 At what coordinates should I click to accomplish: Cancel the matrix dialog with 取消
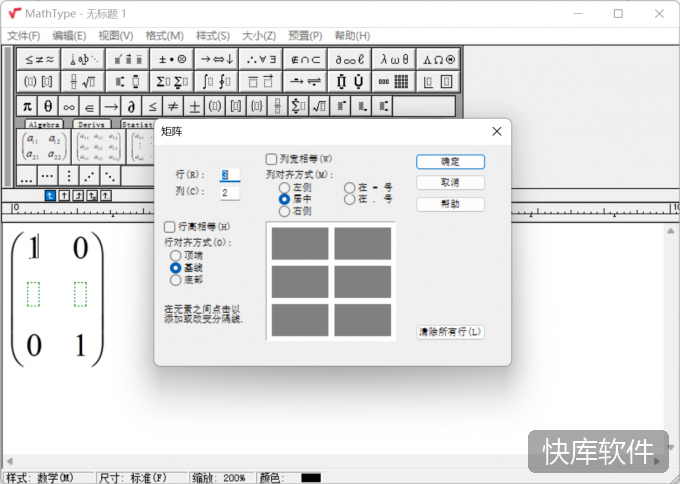point(450,183)
